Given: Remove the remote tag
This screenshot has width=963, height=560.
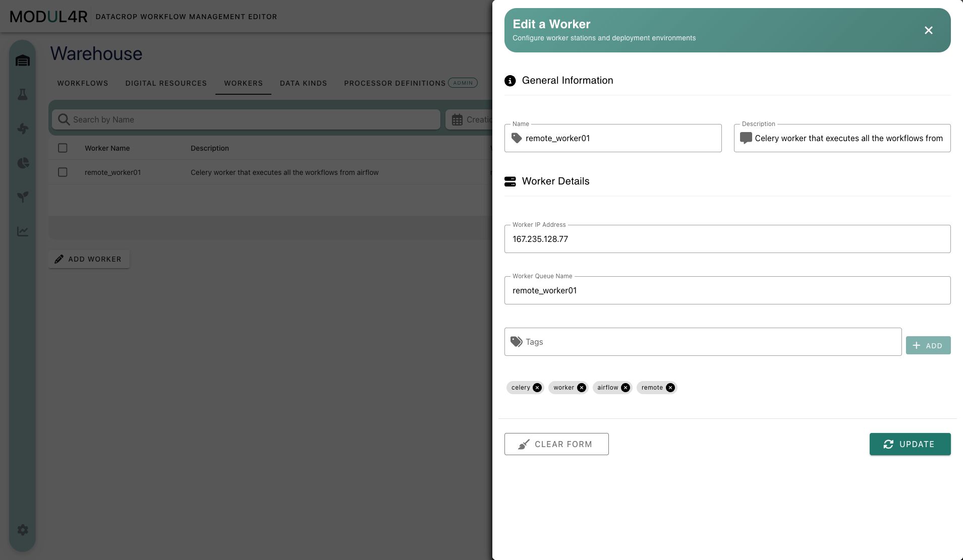Looking at the screenshot, I should pos(670,388).
